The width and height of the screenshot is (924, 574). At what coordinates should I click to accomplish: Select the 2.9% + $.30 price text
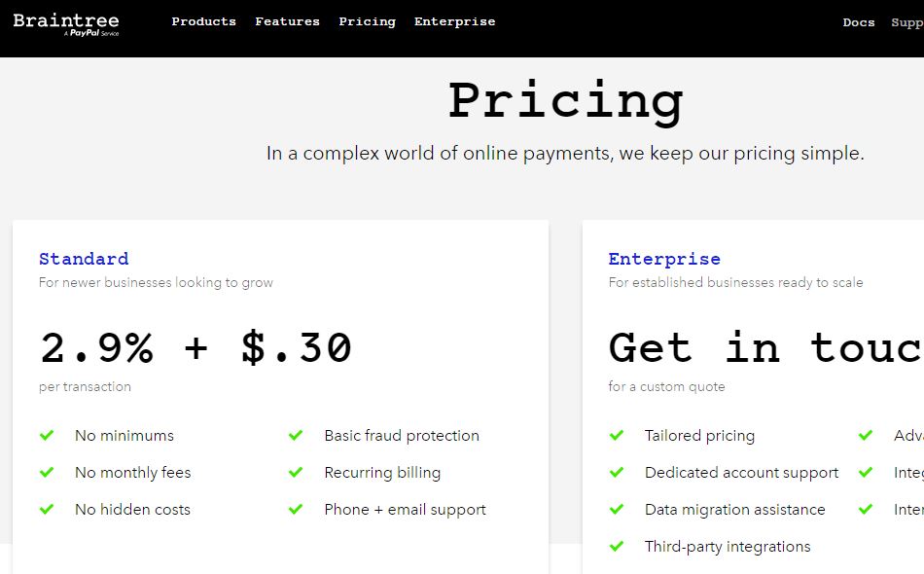(196, 347)
